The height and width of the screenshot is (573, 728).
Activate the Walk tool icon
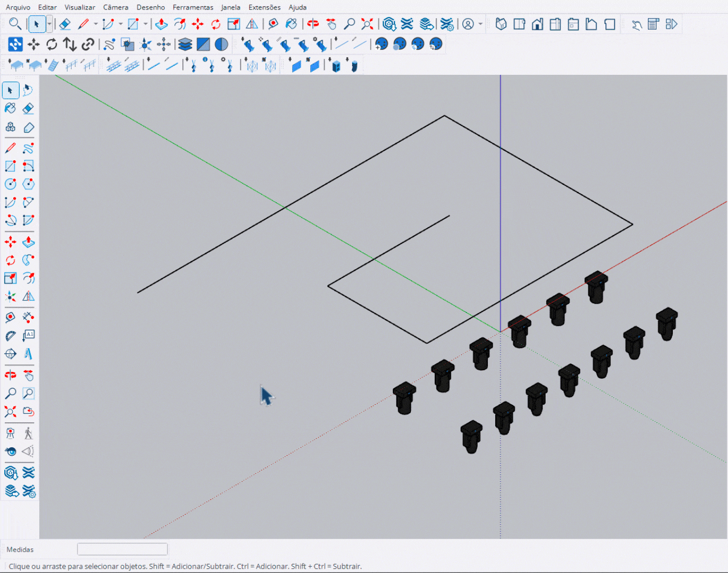click(29, 433)
